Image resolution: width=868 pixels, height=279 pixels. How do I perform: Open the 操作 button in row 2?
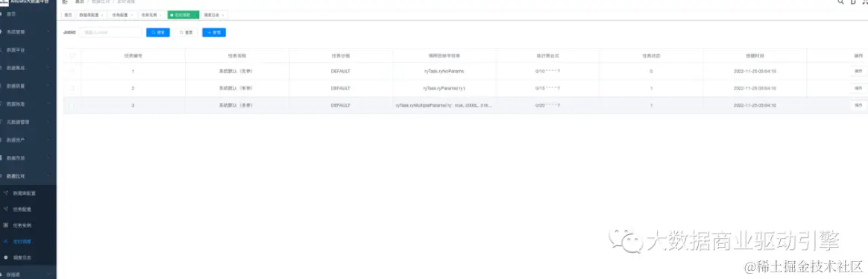click(858, 88)
